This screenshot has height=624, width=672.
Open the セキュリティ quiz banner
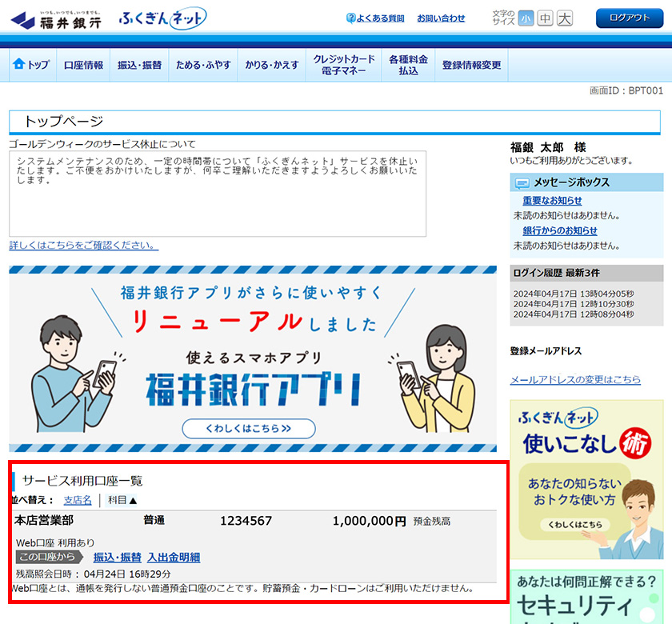click(586, 597)
